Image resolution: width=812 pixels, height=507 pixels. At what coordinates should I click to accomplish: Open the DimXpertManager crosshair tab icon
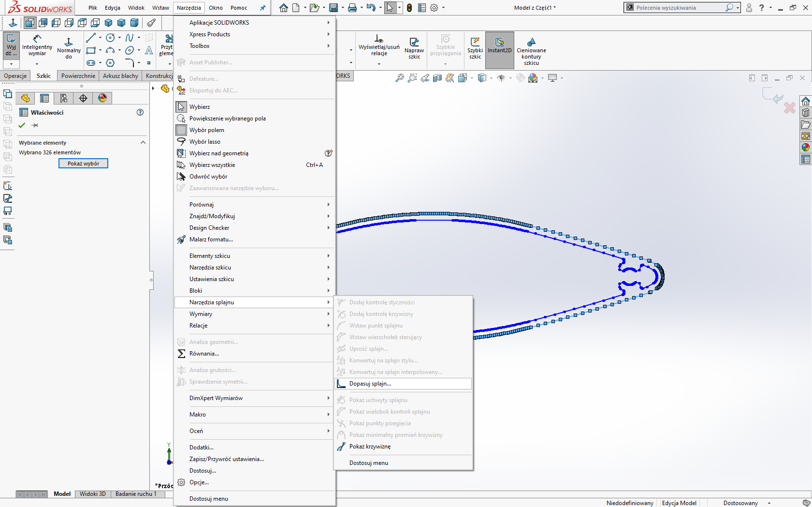(83, 98)
